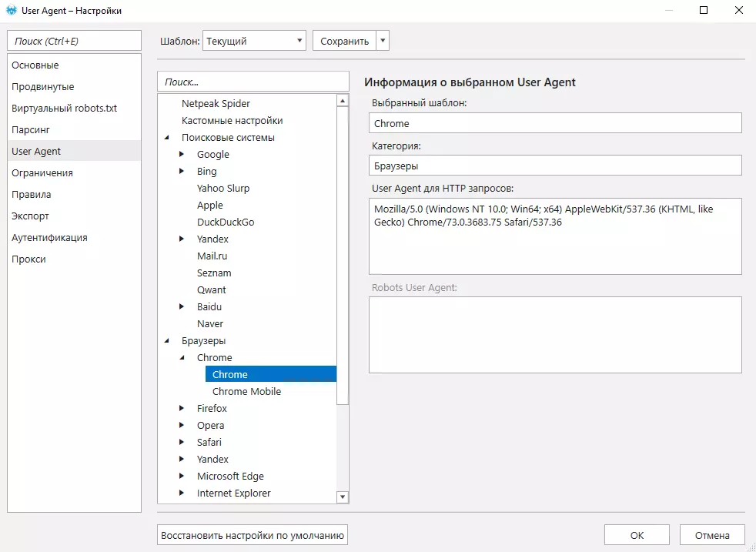Expand the Yandex node under Браузеры
Screen dimensions: 756x552
[182, 459]
